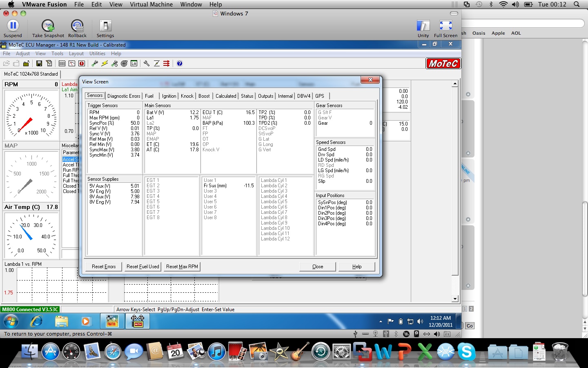588x368 pixels.
Task: Click the lightning bolt ignition toolbar icon
Action: [x=105, y=63]
